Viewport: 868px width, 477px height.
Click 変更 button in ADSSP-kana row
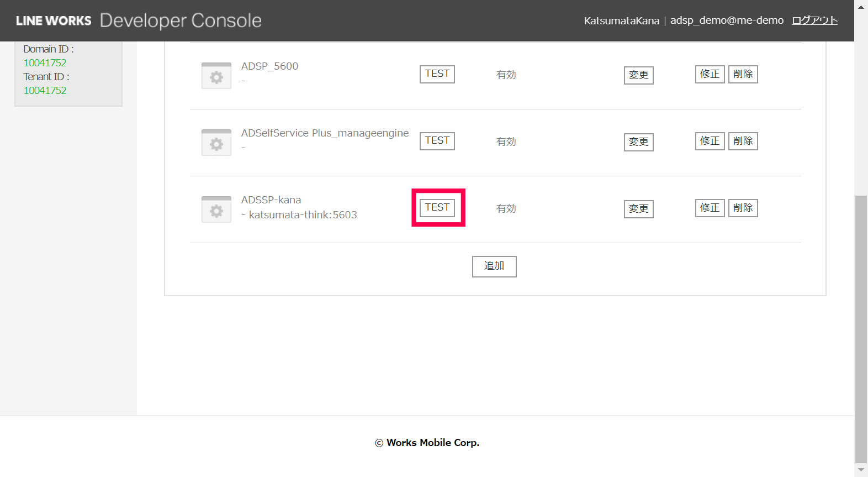[638, 209]
